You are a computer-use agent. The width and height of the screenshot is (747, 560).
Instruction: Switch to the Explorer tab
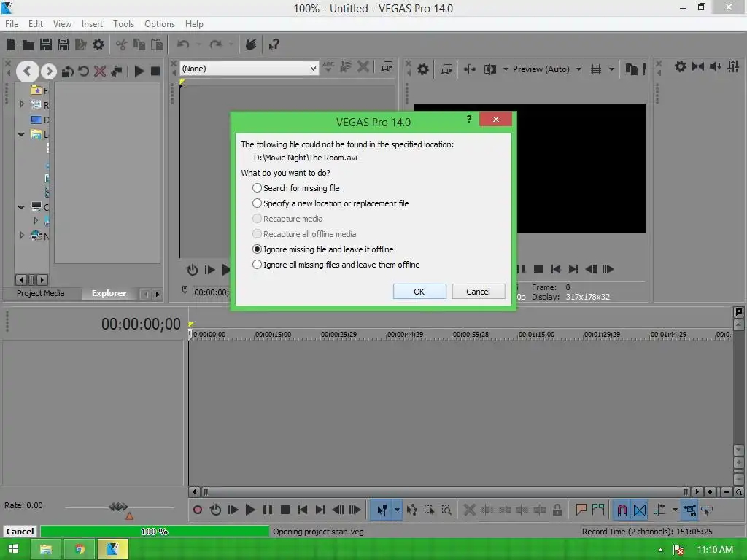coord(109,293)
